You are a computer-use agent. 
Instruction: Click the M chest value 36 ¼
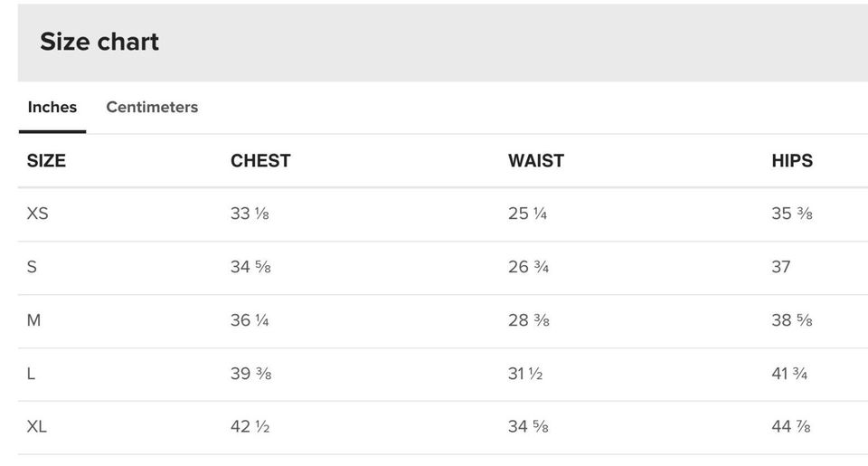[x=250, y=320]
